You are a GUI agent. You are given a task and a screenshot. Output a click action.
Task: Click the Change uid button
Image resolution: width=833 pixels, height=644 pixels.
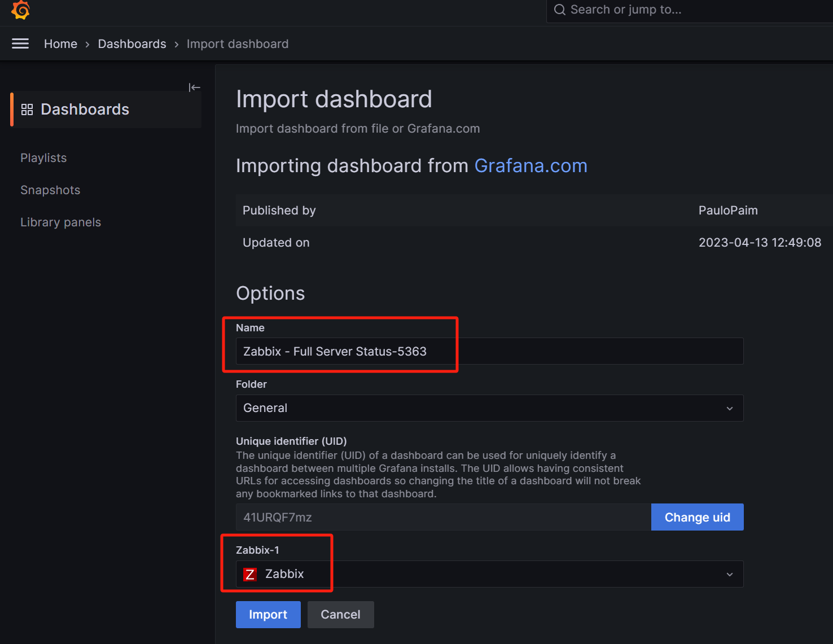tap(698, 517)
